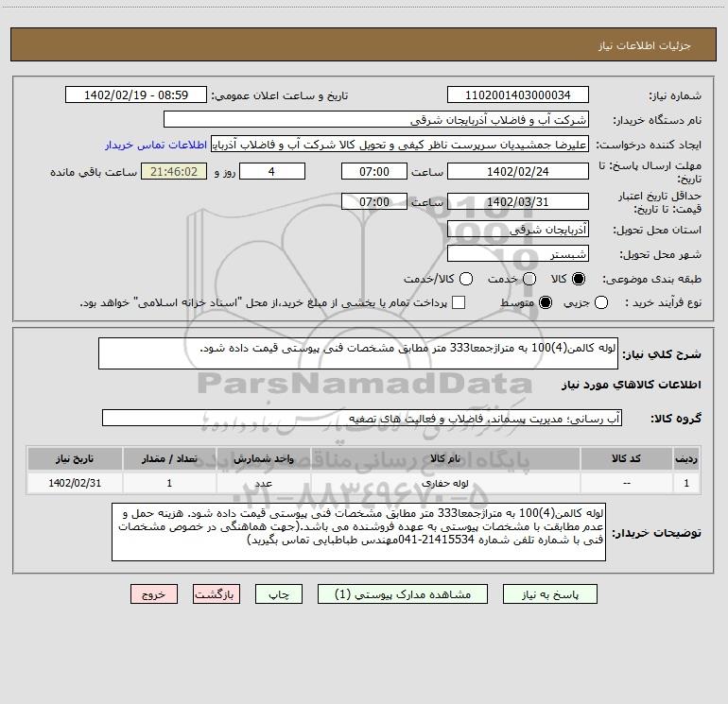The image size is (728, 704).
Task: Select the خدمت radio button
Action: 529,279
